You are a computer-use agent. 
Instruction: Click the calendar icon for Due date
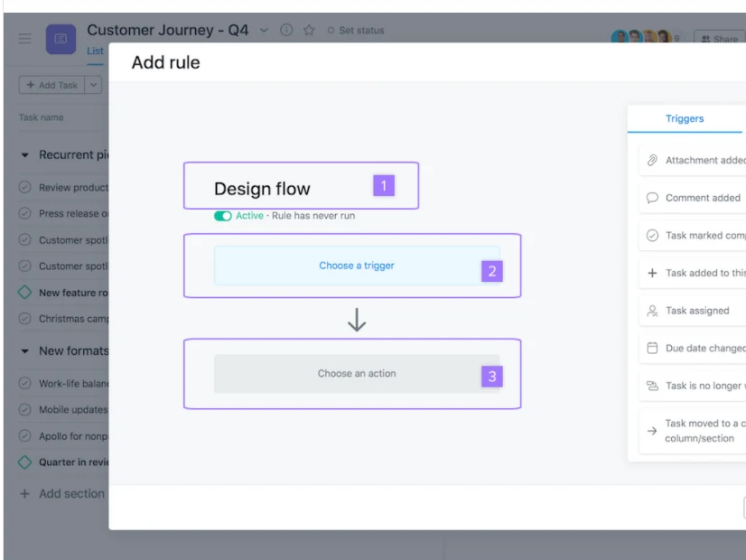652,349
